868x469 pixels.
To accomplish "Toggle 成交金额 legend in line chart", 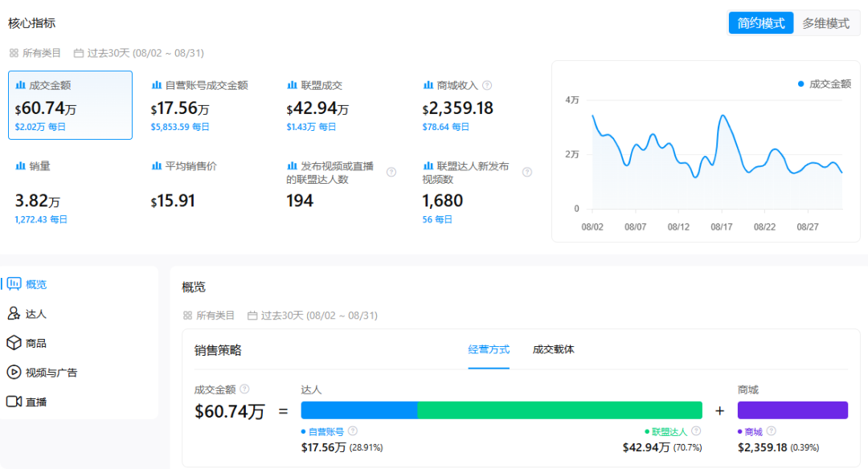I will [825, 84].
